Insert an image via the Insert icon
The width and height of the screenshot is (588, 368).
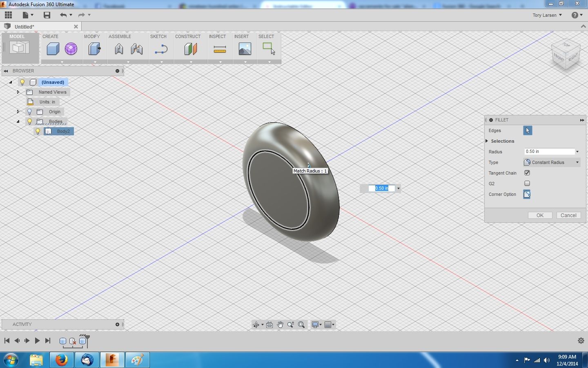coord(244,49)
